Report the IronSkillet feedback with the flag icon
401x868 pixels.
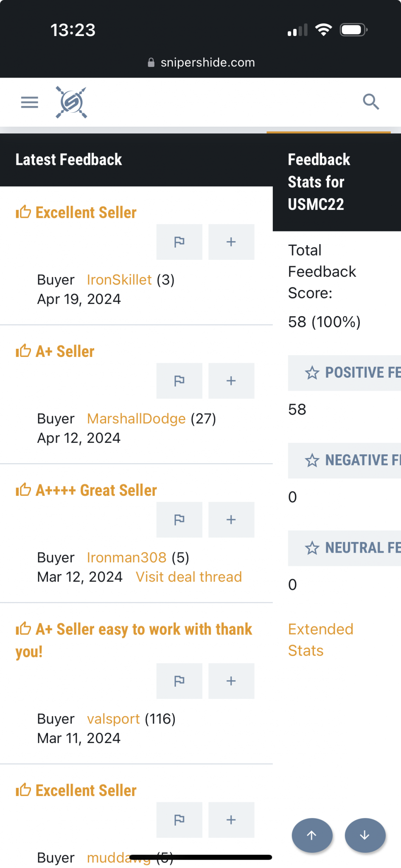[179, 242]
